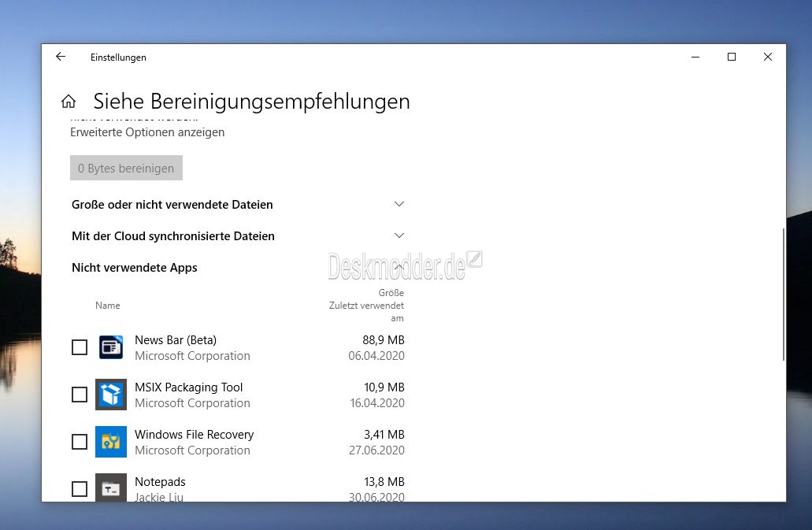Click the Siehe Bereinigungsempfehlungen page title

[x=252, y=102]
